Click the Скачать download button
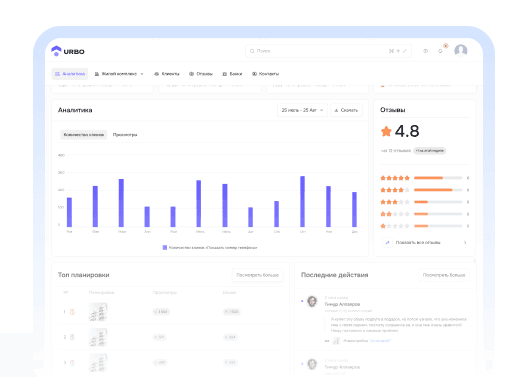Viewport: 529px width, 380px height. (346, 110)
